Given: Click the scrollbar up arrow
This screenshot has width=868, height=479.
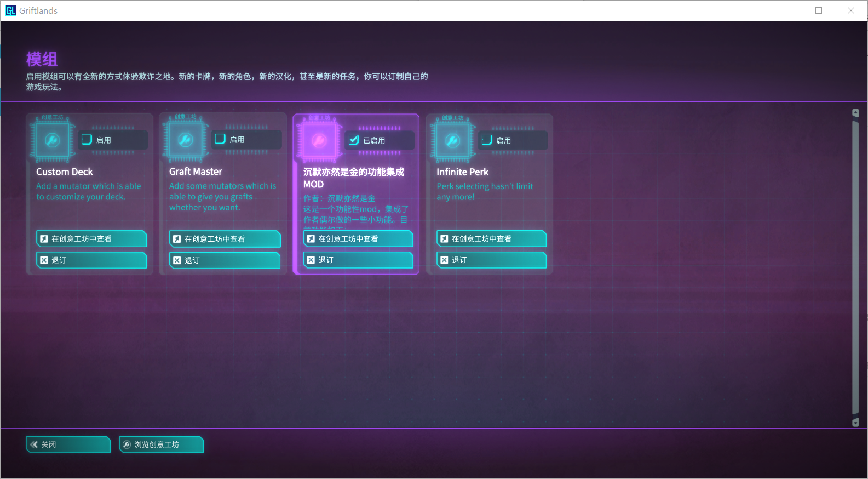Looking at the screenshot, I should click(x=855, y=113).
